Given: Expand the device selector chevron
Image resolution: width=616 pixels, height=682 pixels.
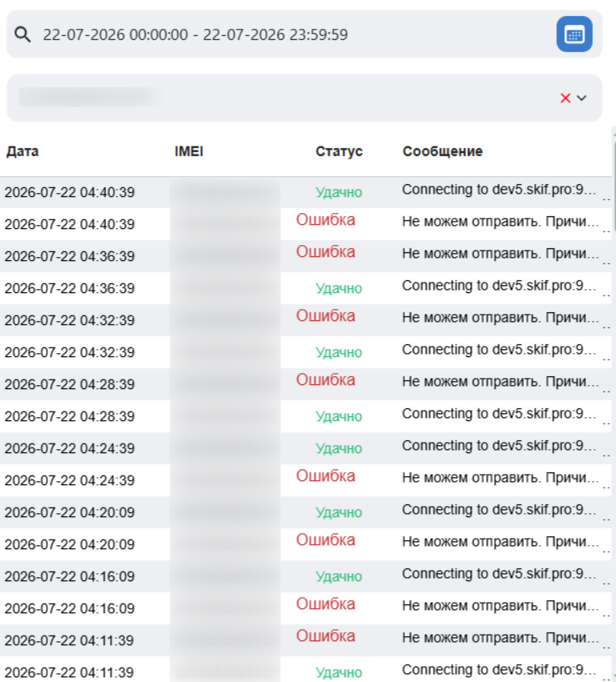Looking at the screenshot, I should 582,98.
